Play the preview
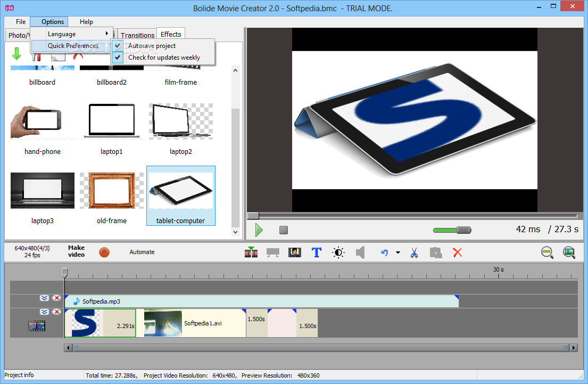Viewport: 588px width, 384px height. pyautogui.click(x=259, y=230)
